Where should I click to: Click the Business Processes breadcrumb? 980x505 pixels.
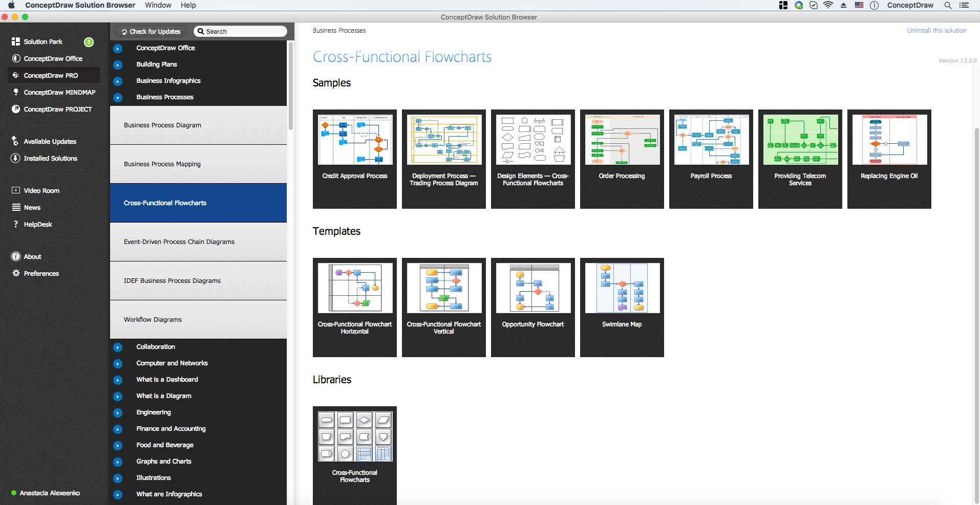pyautogui.click(x=339, y=31)
